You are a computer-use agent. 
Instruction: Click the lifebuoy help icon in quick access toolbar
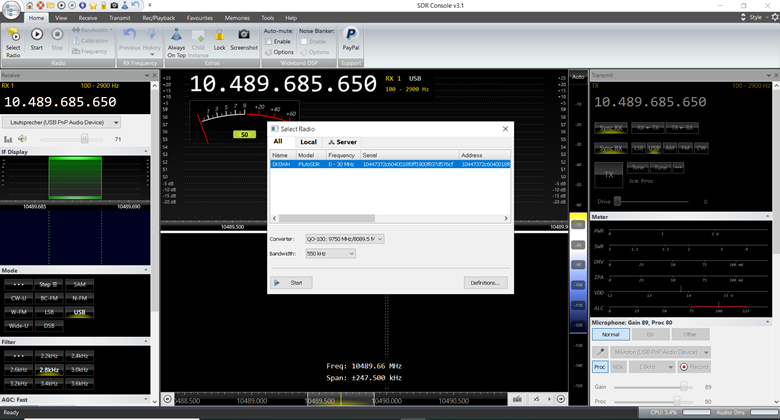(40, 5)
